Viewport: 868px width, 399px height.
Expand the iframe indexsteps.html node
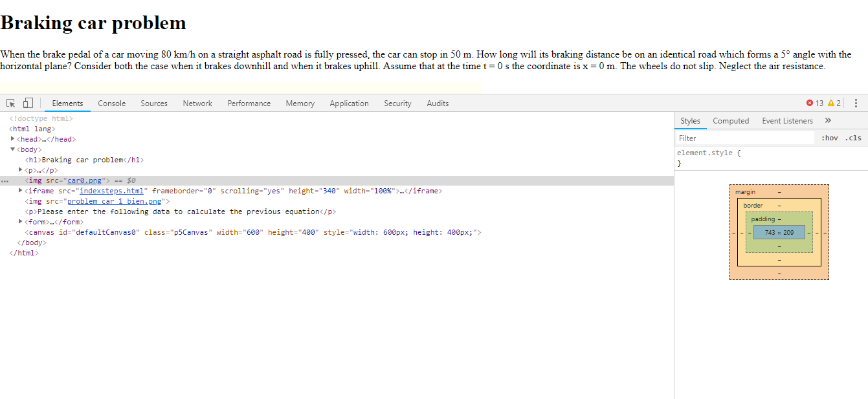[21, 191]
